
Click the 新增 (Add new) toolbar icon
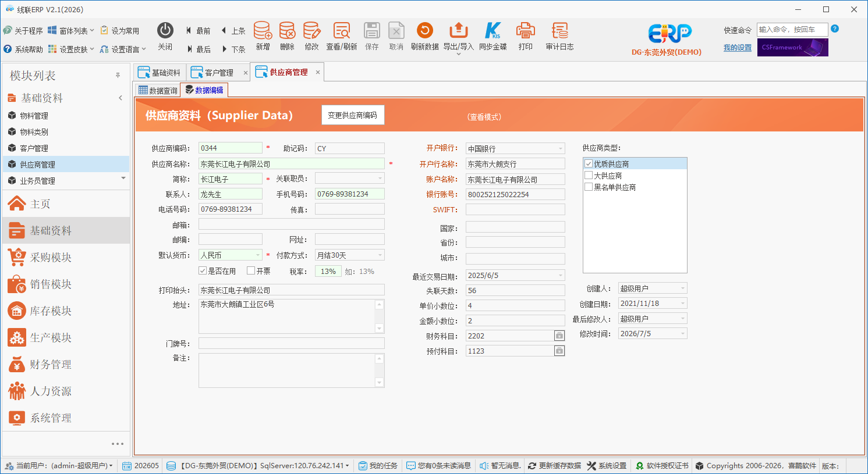[x=263, y=31]
